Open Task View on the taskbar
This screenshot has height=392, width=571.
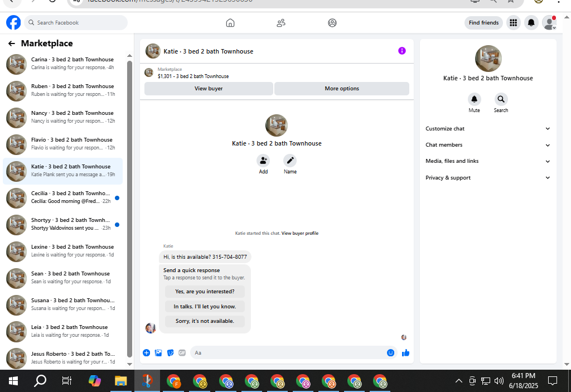[67, 381]
